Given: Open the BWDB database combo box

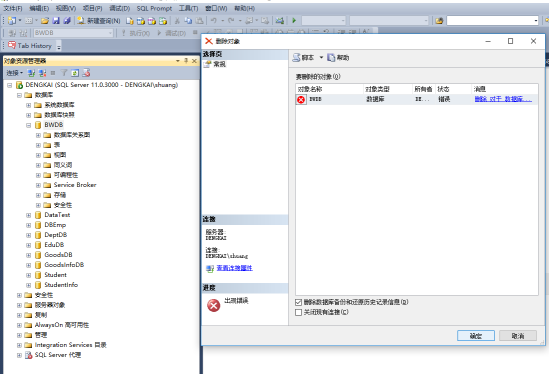Looking at the screenshot, I should click(73, 33).
